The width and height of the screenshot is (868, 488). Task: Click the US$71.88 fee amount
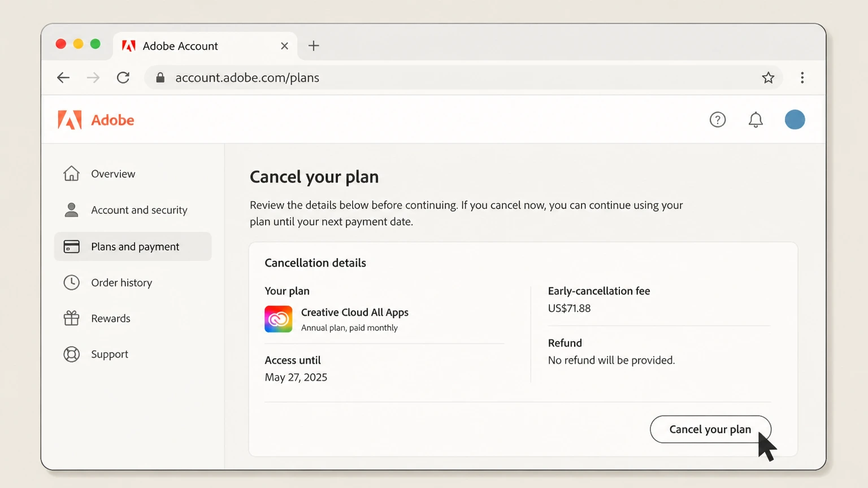click(x=569, y=308)
